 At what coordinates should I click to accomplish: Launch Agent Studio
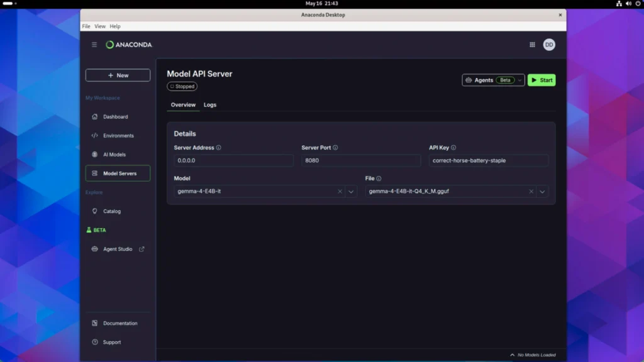coord(118,249)
